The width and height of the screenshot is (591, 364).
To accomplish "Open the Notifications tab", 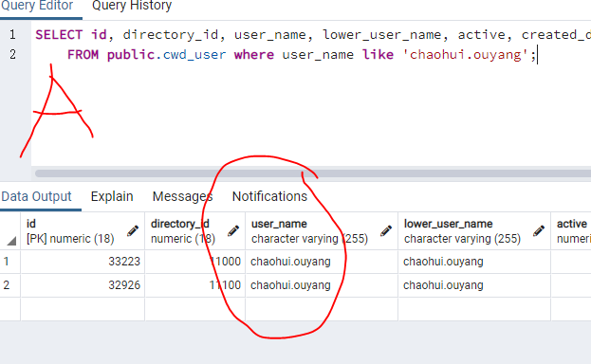I will click(x=269, y=196).
